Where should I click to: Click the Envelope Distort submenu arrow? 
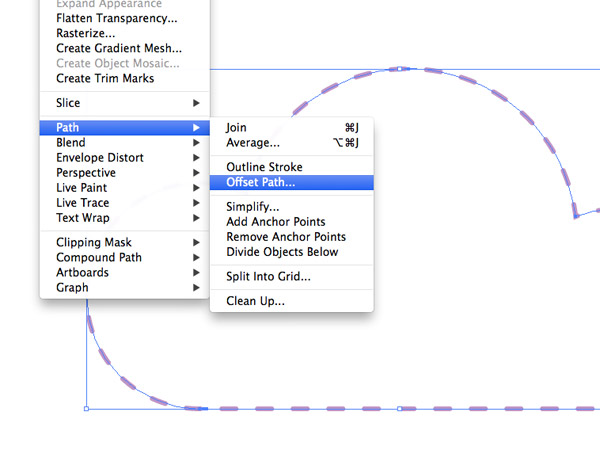pos(196,158)
